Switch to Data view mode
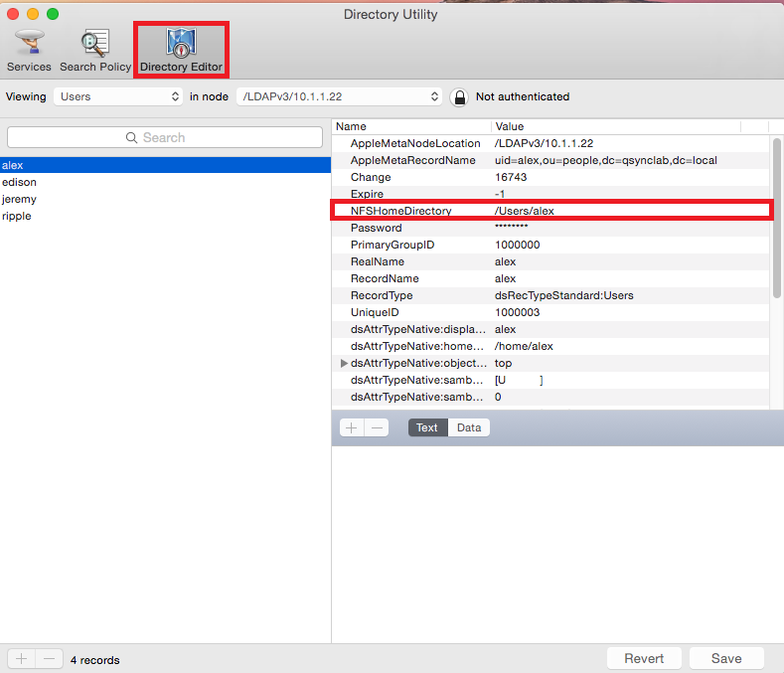The image size is (784, 673). point(468,427)
